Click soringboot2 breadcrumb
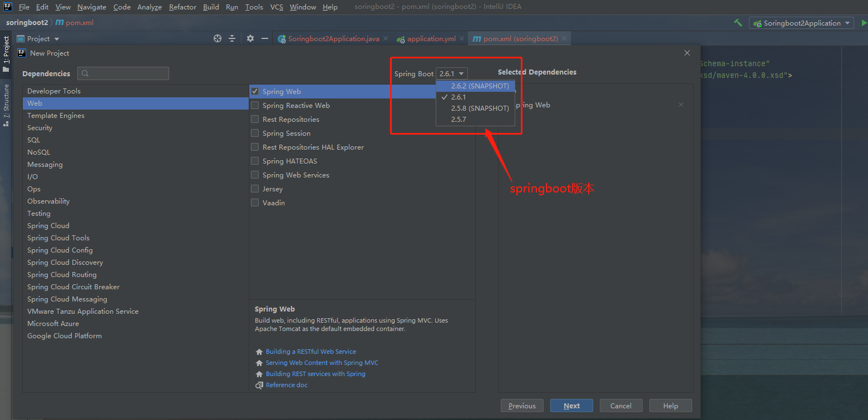The width and height of the screenshot is (868, 420). click(27, 23)
